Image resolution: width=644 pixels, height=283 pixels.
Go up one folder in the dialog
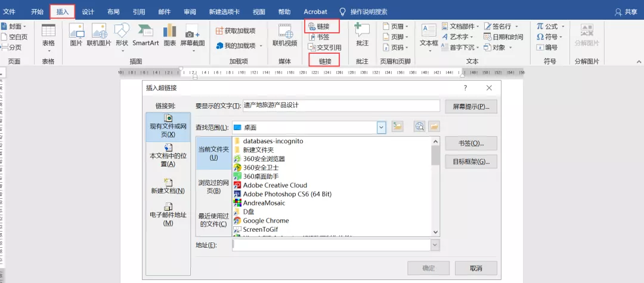(397, 127)
